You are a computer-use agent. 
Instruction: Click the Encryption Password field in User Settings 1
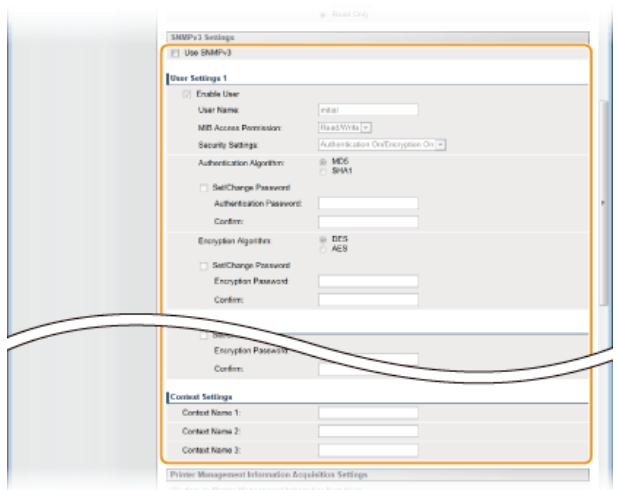pos(368,281)
